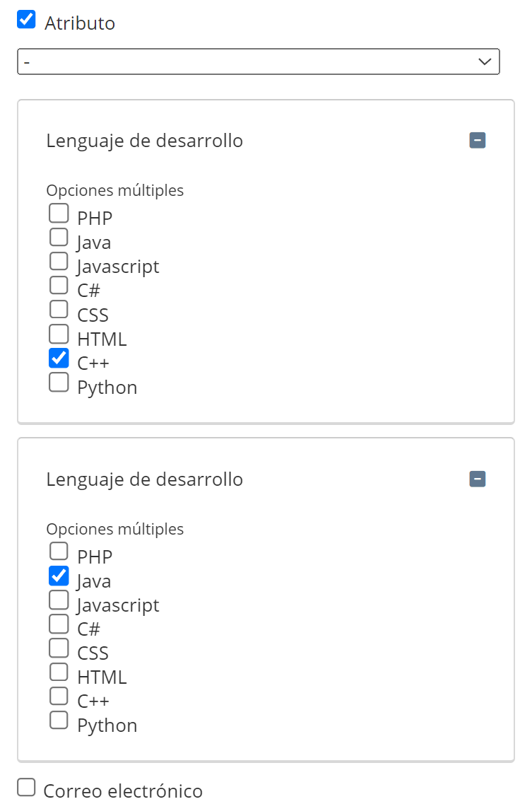Check HTML in the second language panel
This screenshot has width=532, height=804.
tap(59, 672)
